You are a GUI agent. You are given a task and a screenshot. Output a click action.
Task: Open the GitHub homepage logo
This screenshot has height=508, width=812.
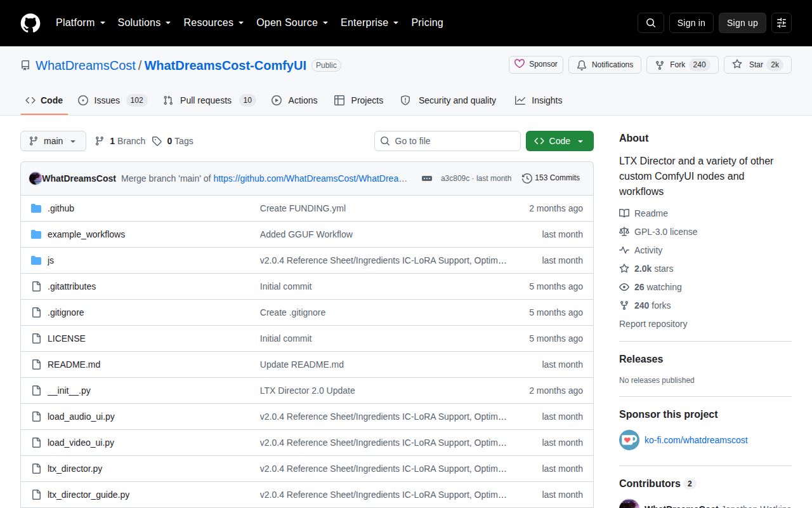point(30,23)
